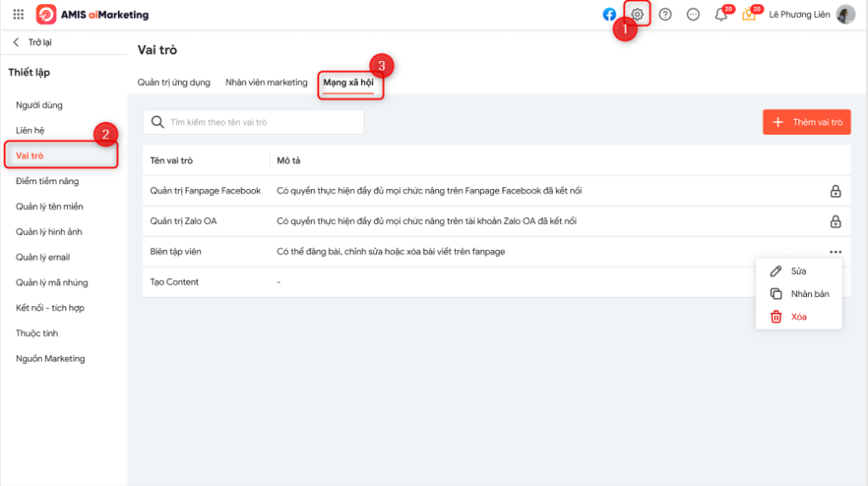Click the Mô tả column header
The width and height of the screenshot is (868, 486).
tap(288, 160)
